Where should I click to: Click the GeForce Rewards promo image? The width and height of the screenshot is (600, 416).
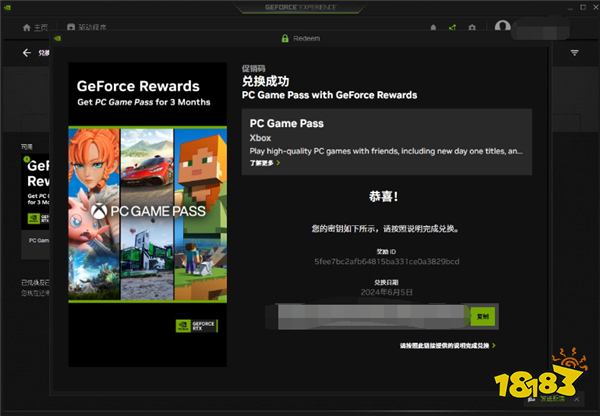[x=148, y=214]
